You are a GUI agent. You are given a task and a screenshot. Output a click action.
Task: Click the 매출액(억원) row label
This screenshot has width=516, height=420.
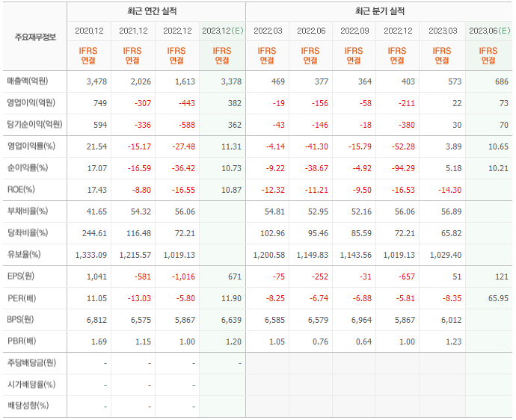pyautogui.click(x=28, y=81)
